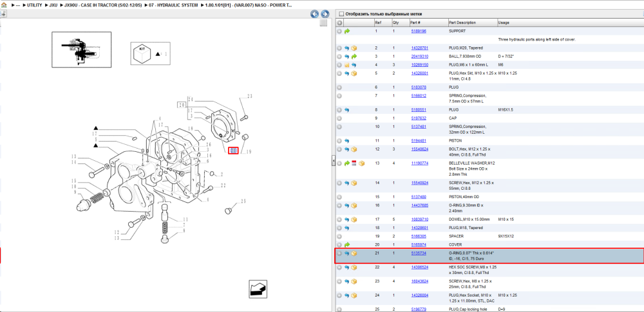Screen dimensions: 644x312
Task: Click the box icon for BOLT part 15540624
Action: pyautogui.click(x=354, y=149)
